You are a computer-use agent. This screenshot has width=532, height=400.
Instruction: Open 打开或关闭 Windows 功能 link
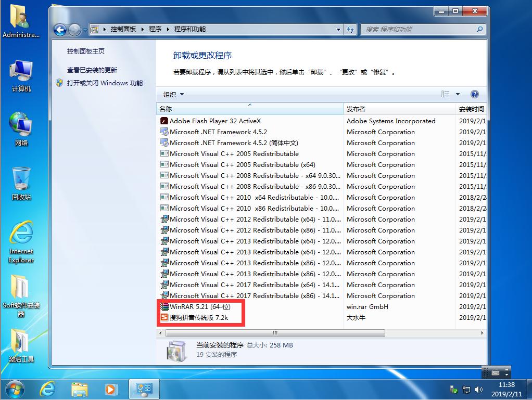tap(105, 83)
